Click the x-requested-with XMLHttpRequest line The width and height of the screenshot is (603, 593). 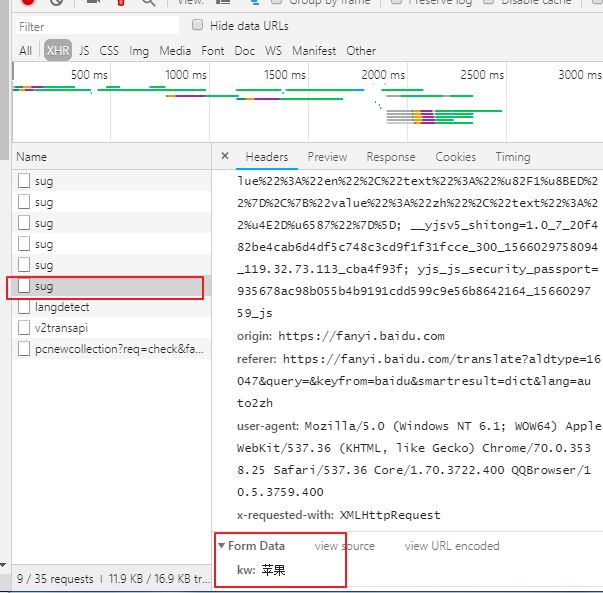[x=339, y=515]
